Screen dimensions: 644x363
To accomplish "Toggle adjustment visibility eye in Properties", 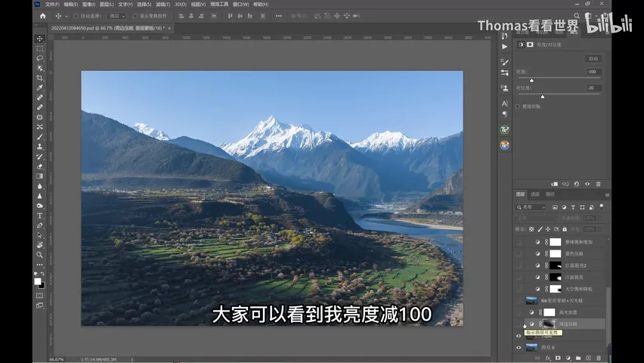I will 587,185.
